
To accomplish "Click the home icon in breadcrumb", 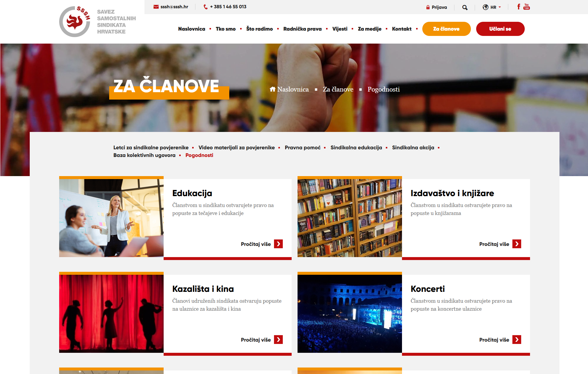I will coord(273,89).
